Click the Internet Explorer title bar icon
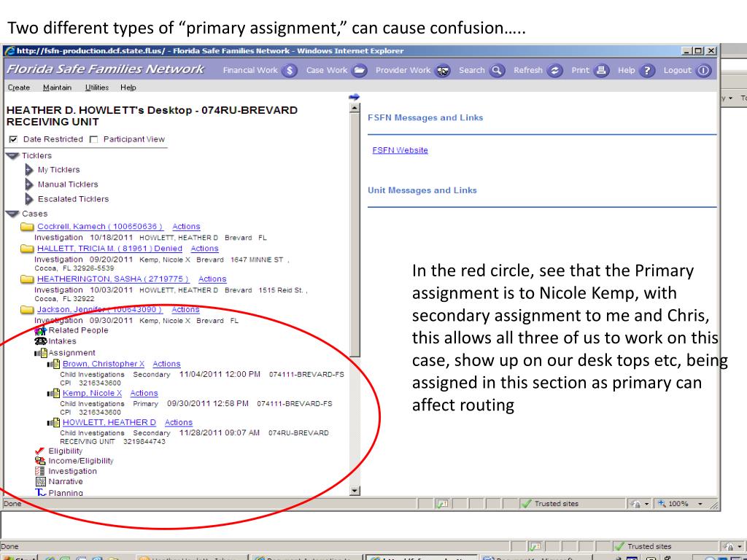 click(x=9, y=51)
